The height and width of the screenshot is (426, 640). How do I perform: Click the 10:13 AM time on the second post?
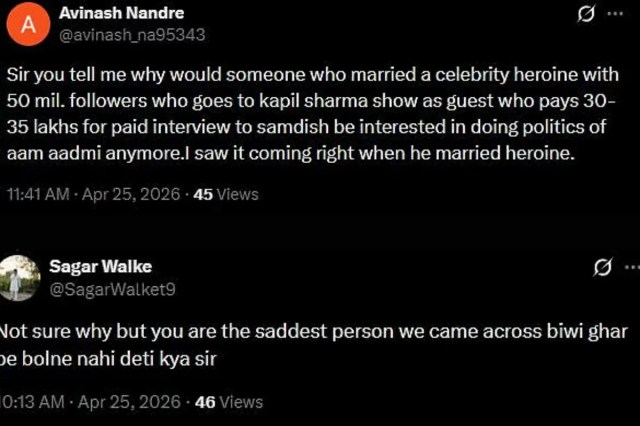[x=32, y=402]
